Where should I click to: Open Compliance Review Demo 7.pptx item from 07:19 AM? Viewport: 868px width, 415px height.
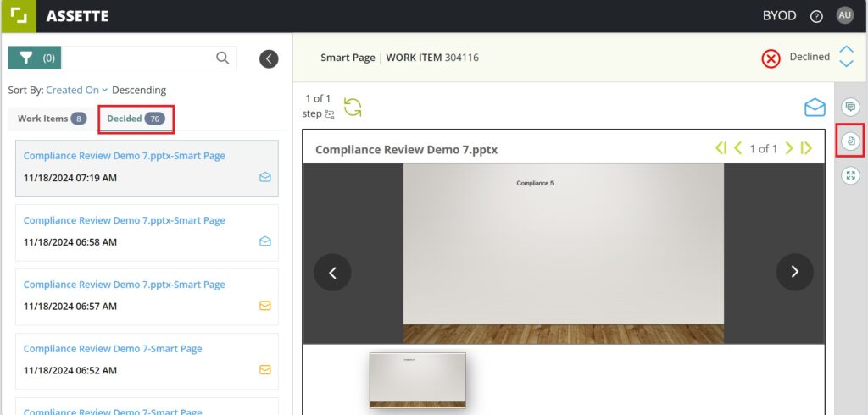(147, 169)
